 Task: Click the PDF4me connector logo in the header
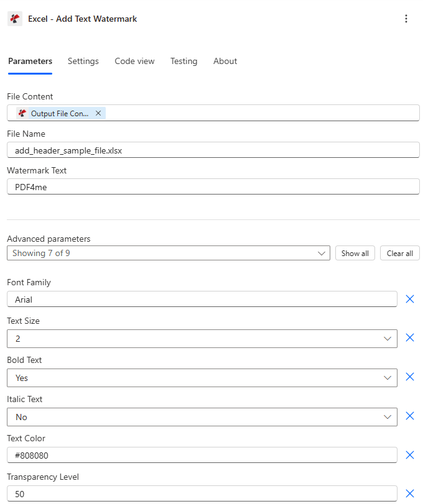[15, 19]
